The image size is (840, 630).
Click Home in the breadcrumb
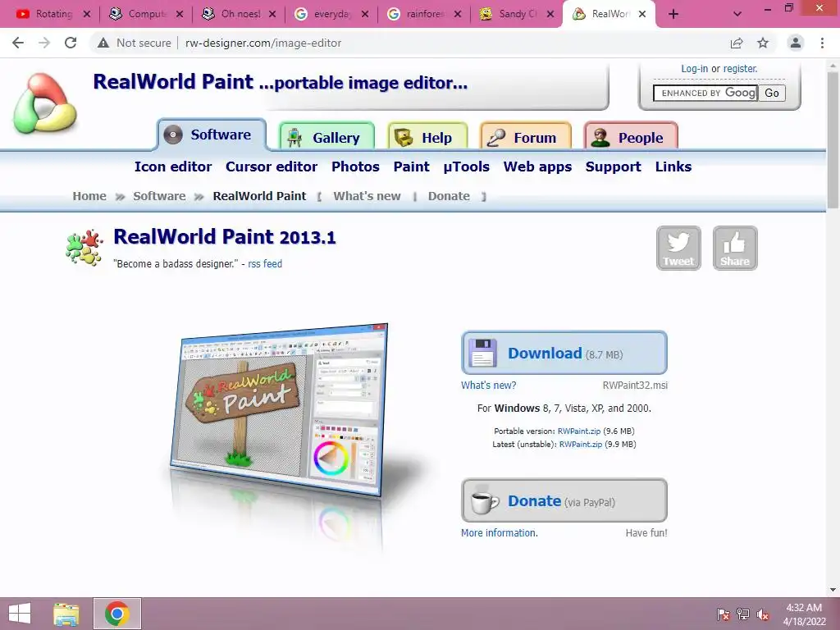[89, 196]
